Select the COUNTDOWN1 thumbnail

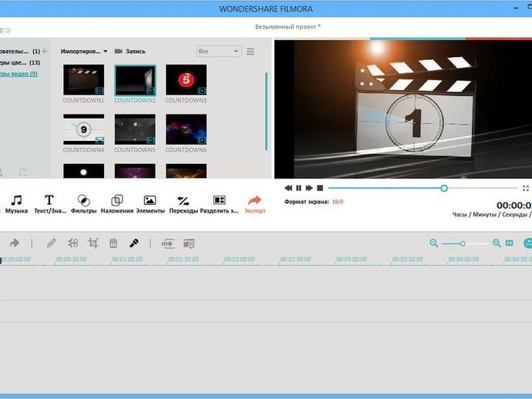pos(84,80)
